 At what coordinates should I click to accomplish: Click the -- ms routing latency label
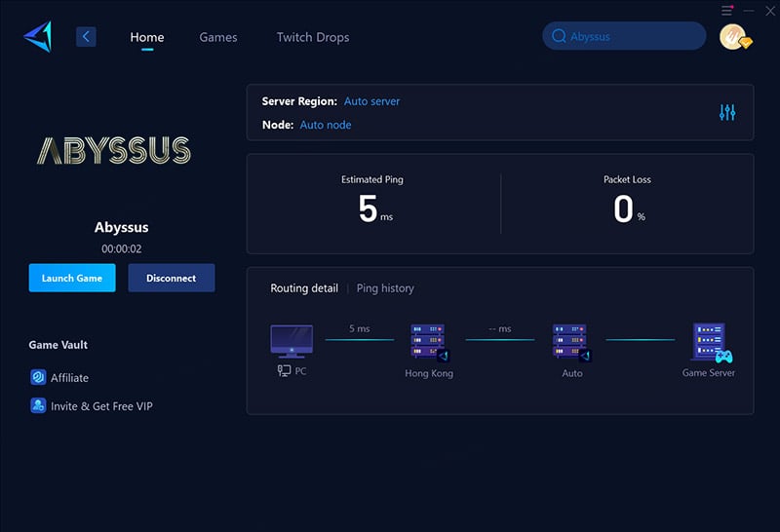click(x=499, y=328)
